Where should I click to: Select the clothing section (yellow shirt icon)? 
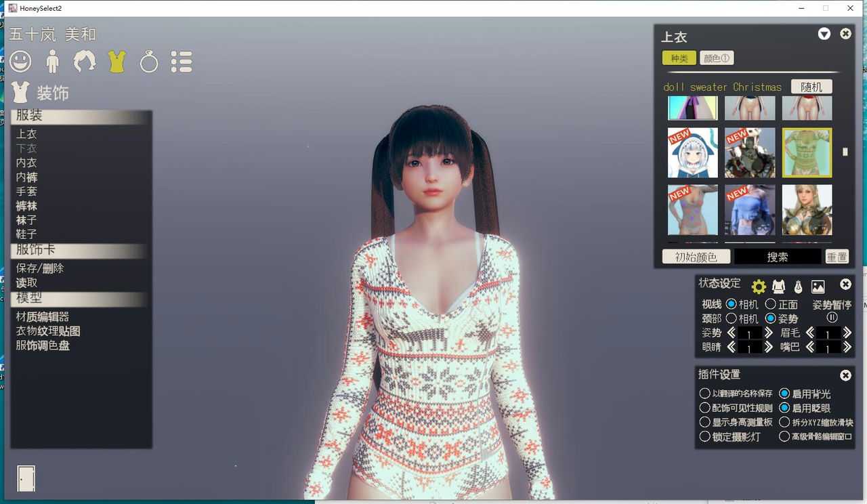pyautogui.click(x=117, y=61)
